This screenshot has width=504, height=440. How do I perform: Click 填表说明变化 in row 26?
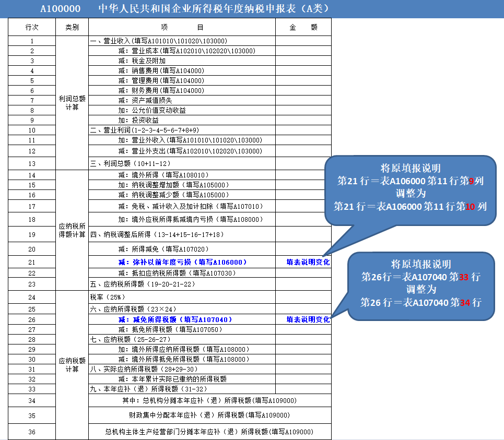[308, 319]
